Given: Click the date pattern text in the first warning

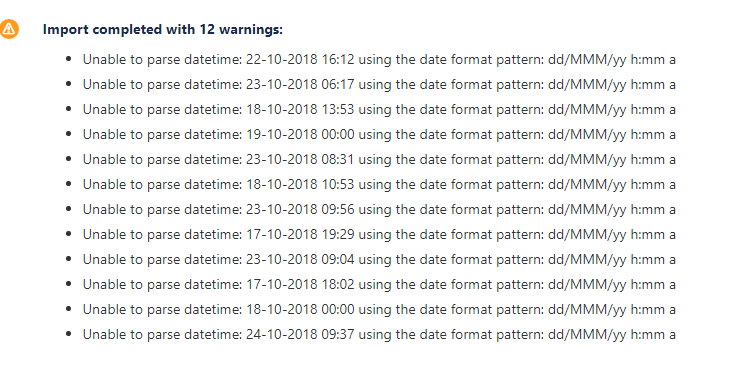Looking at the screenshot, I should coord(612,59).
